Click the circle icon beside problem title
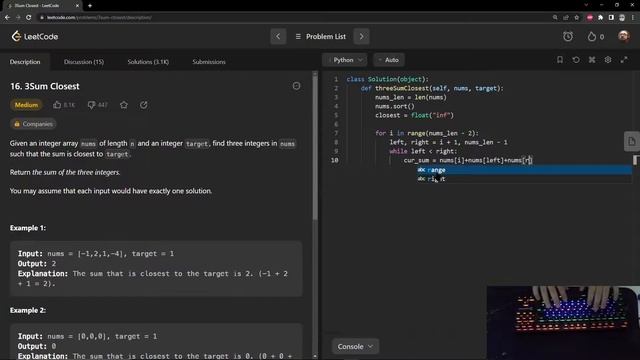 tap(296, 86)
